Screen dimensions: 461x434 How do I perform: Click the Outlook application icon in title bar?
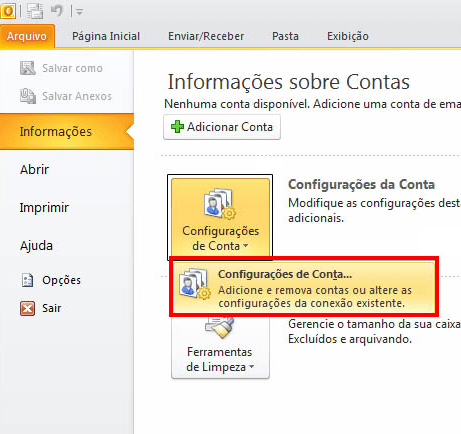(x=8, y=11)
